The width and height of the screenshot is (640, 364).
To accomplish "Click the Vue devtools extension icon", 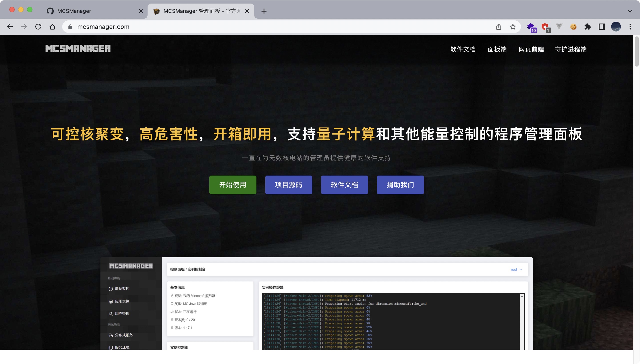I will [559, 26].
